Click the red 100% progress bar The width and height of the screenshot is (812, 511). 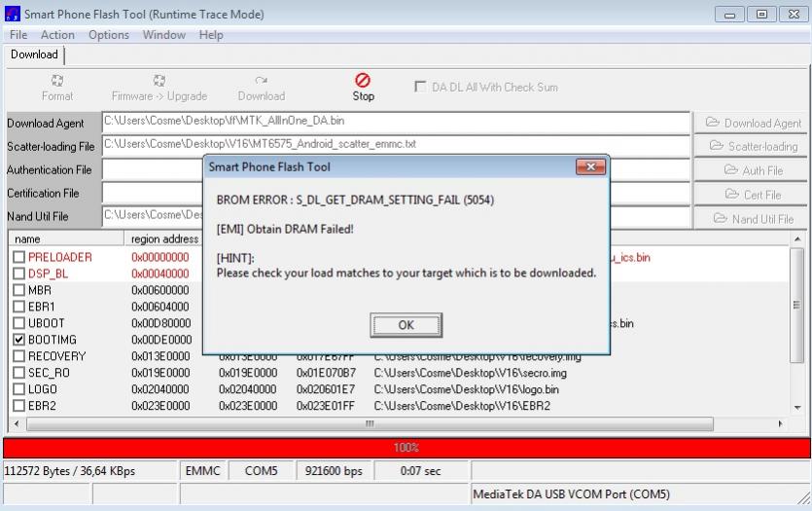pyautogui.click(x=406, y=448)
